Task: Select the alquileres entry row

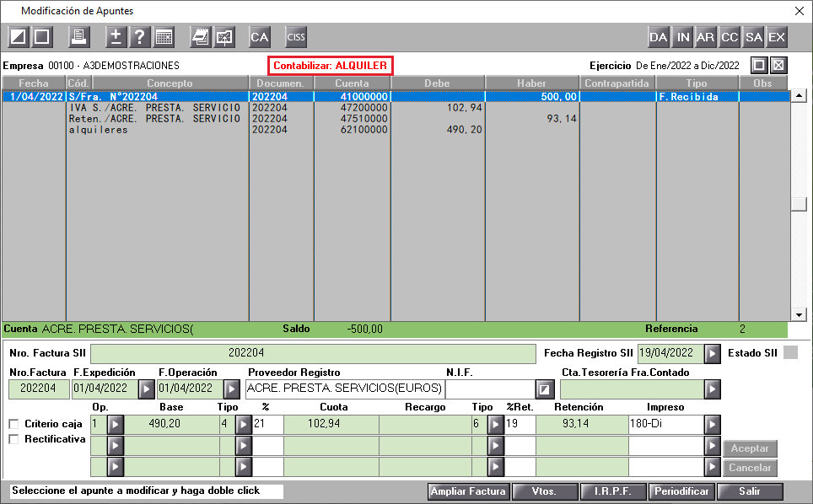Action: pyautogui.click(x=396, y=130)
